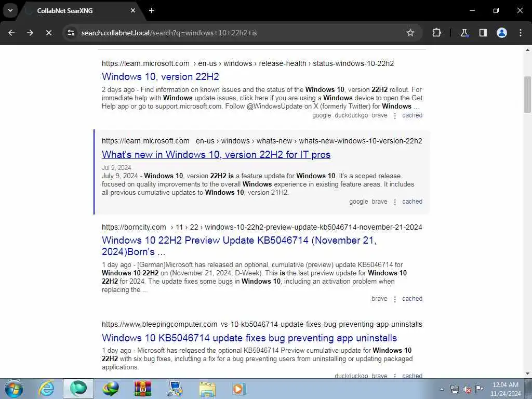Go back to the previous page
Screen dimensions: 532x399
(11, 33)
